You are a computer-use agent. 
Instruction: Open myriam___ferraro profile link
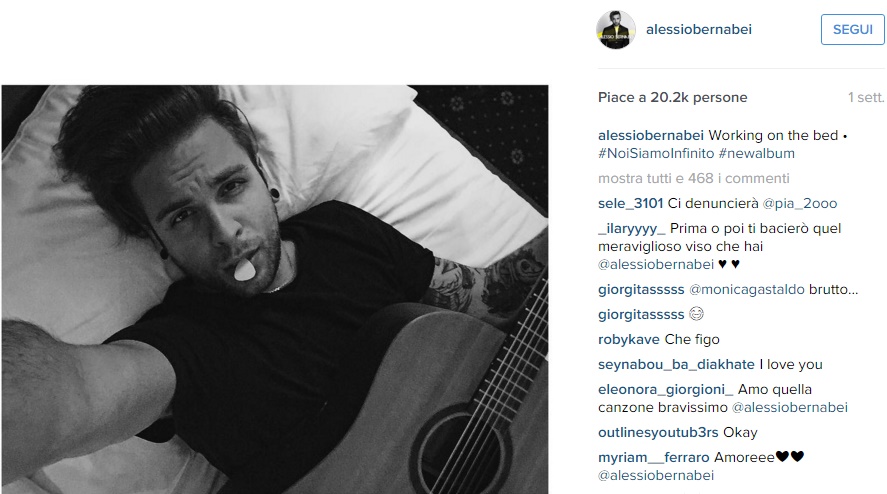click(x=653, y=457)
